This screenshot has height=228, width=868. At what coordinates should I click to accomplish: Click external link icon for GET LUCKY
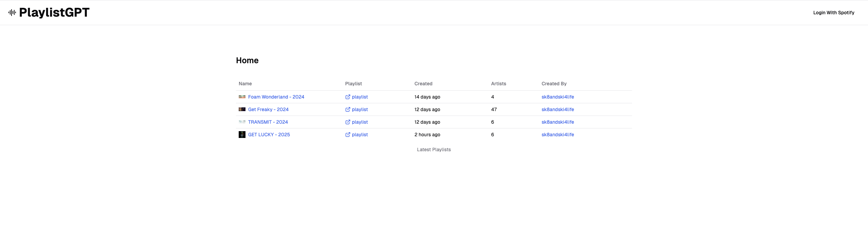pos(348,135)
